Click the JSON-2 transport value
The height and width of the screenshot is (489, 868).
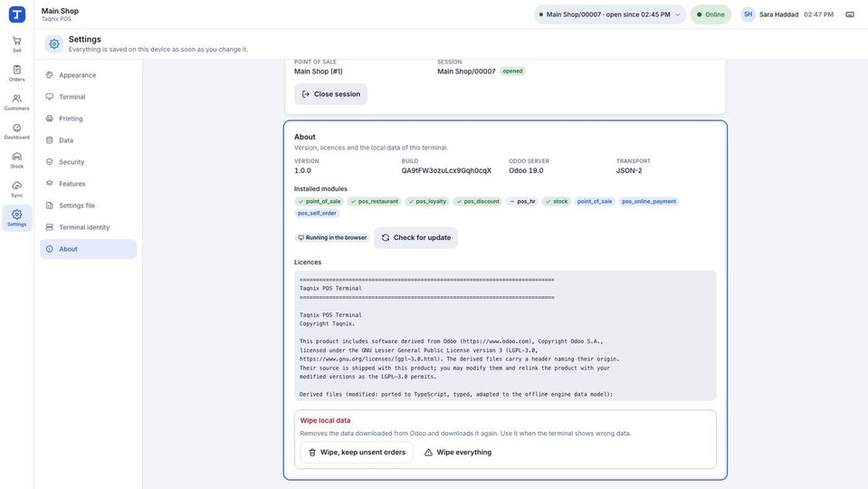tap(629, 170)
